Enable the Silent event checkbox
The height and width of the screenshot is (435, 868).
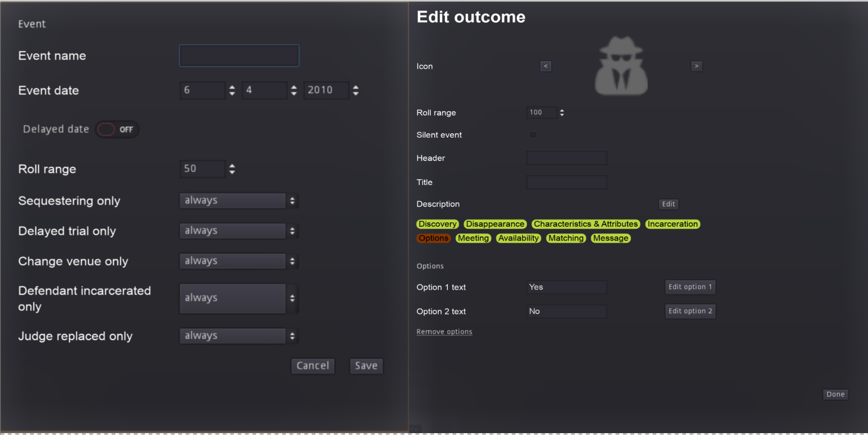[x=533, y=135]
